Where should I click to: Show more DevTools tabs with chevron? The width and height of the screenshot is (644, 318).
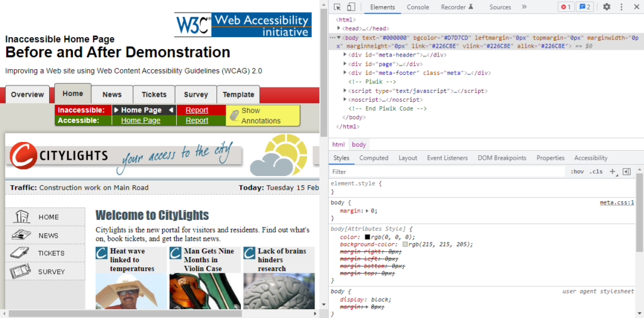pyautogui.click(x=524, y=7)
